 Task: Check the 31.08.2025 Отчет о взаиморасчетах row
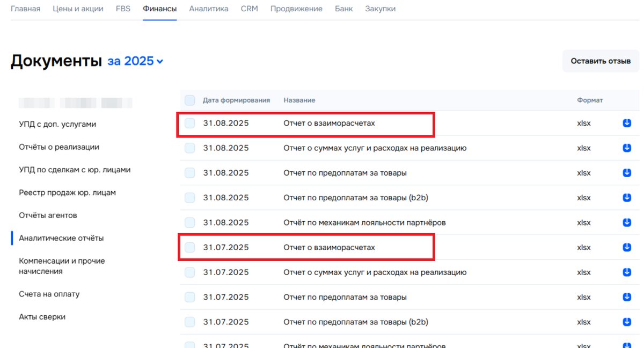click(x=190, y=123)
